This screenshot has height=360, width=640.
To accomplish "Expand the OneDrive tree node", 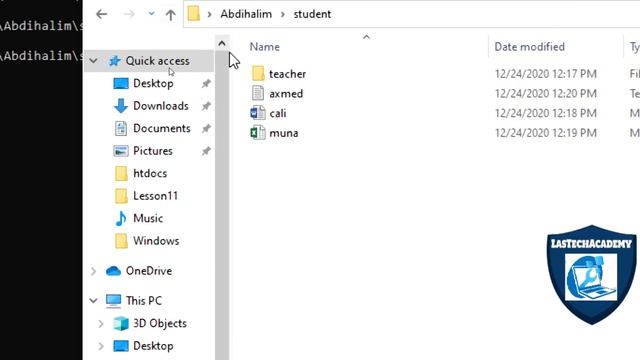I will 93,271.
